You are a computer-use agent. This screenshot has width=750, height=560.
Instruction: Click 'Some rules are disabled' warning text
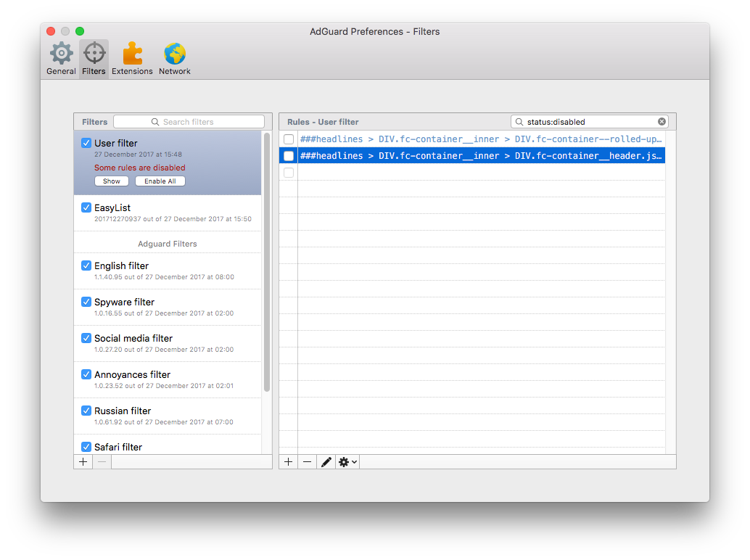click(140, 168)
